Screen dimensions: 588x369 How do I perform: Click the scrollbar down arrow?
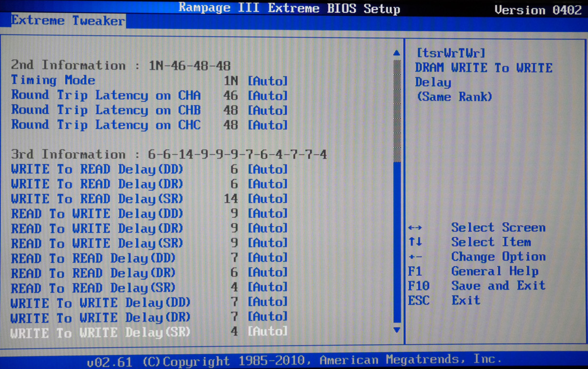[397, 330]
